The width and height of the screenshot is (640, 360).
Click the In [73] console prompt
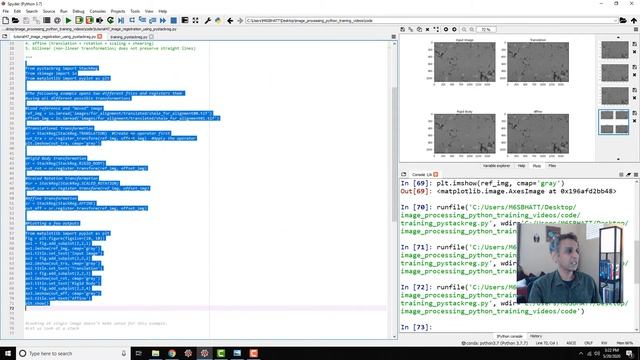[x=416, y=327]
